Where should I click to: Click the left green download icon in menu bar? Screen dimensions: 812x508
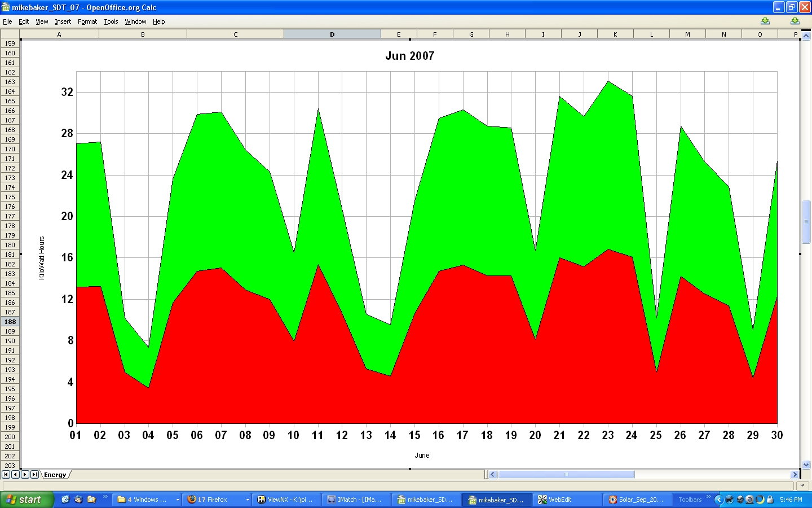(x=765, y=21)
